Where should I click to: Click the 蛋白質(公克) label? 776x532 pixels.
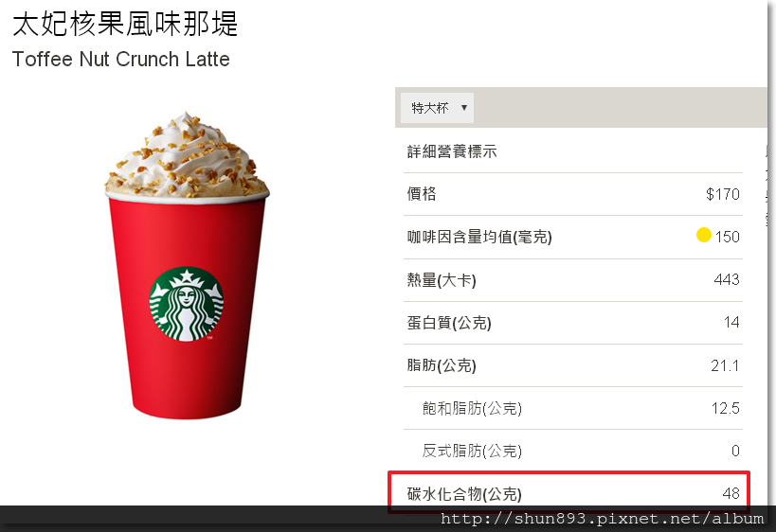point(449,323)
